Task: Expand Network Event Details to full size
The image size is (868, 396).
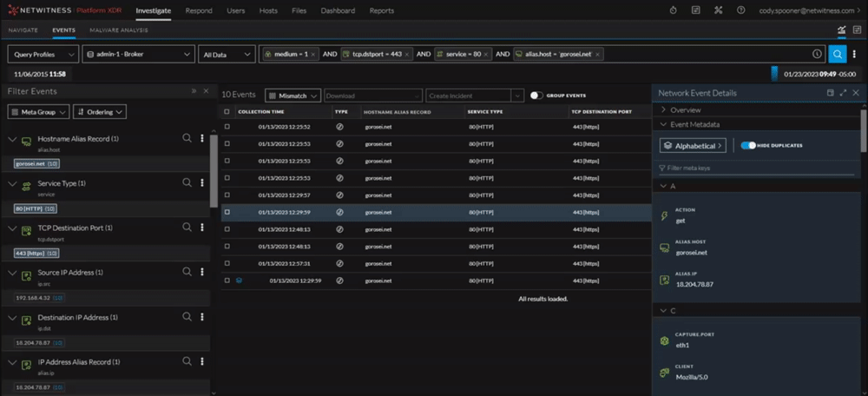Action: point(843,93)
